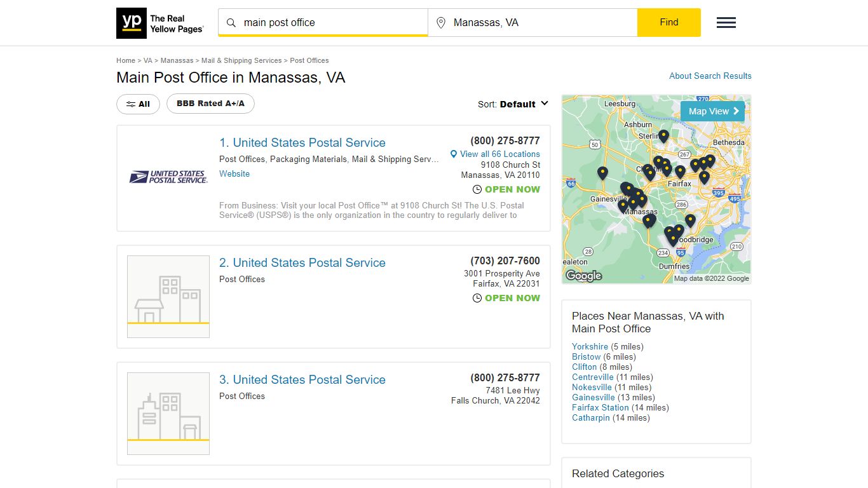Click the building placeholder image for listing 2

pyautogui.click(x=168, y=297)
